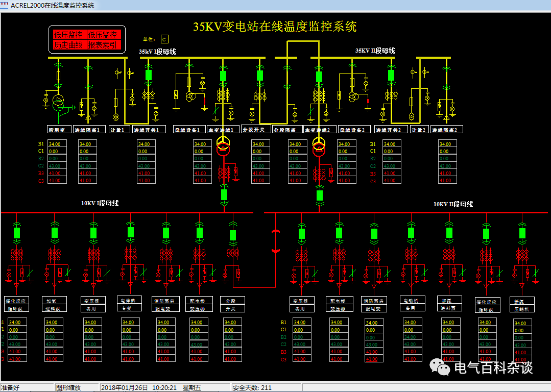Screen dimensions: 551x392
Task: Click 10KV II段 催化反应循环泵 breaker
Action: point(486,234)
